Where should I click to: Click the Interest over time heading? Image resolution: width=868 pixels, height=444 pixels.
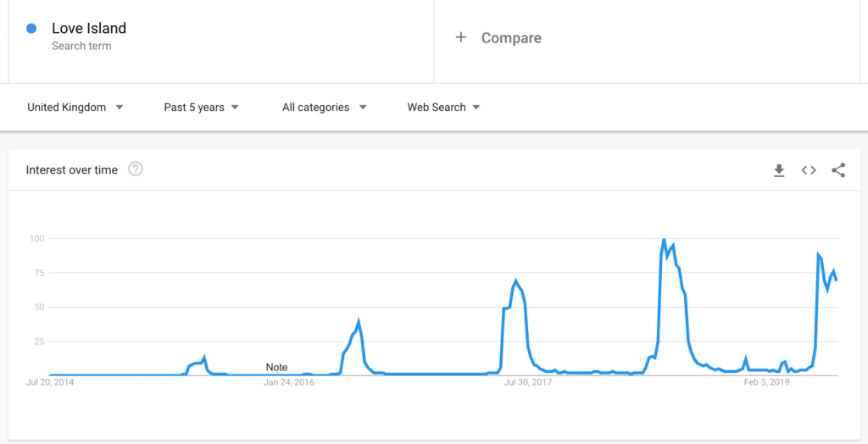pyautogui.click(x=72, y=170)
